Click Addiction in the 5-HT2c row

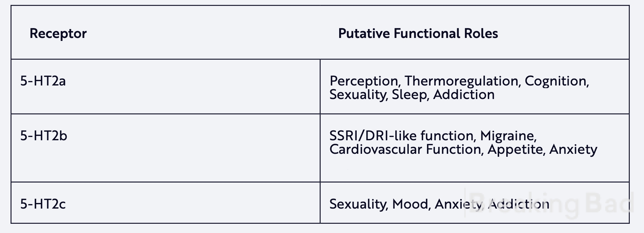click(519, 204)
